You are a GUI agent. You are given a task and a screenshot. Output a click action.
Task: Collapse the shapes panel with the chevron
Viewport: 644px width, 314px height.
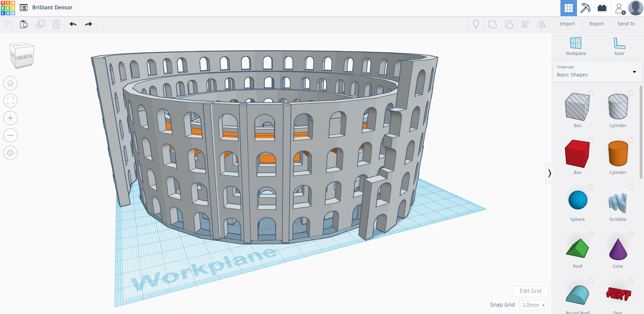click(549, 173)
